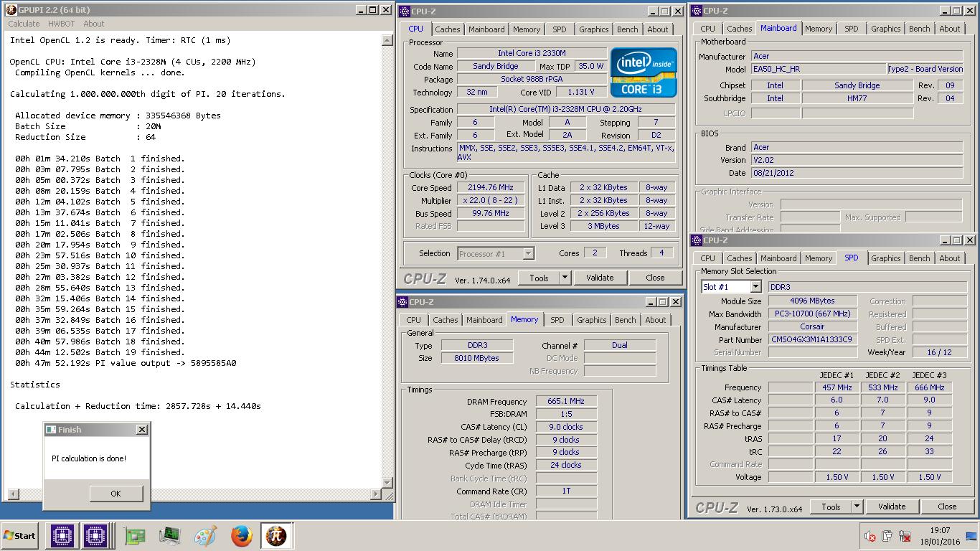Click DRAM Frequency value 665.1 MHz

pyautogui.click(x=566, y=402)
